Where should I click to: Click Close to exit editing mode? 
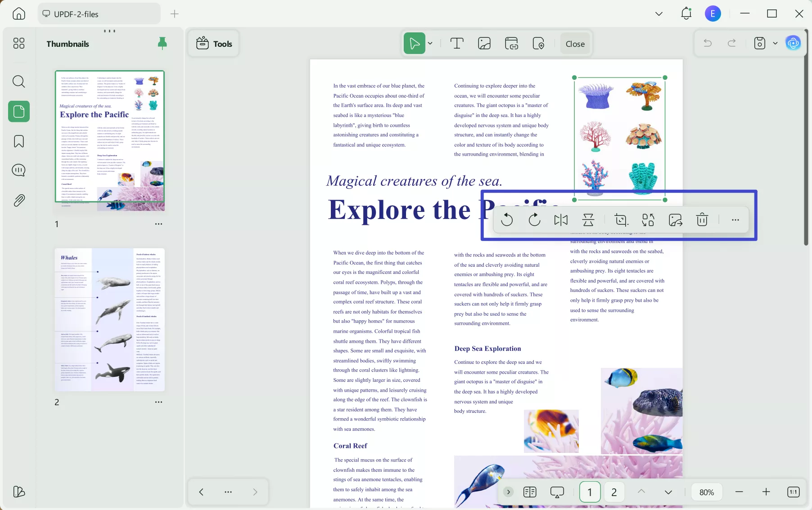click(x=575, y=43)
